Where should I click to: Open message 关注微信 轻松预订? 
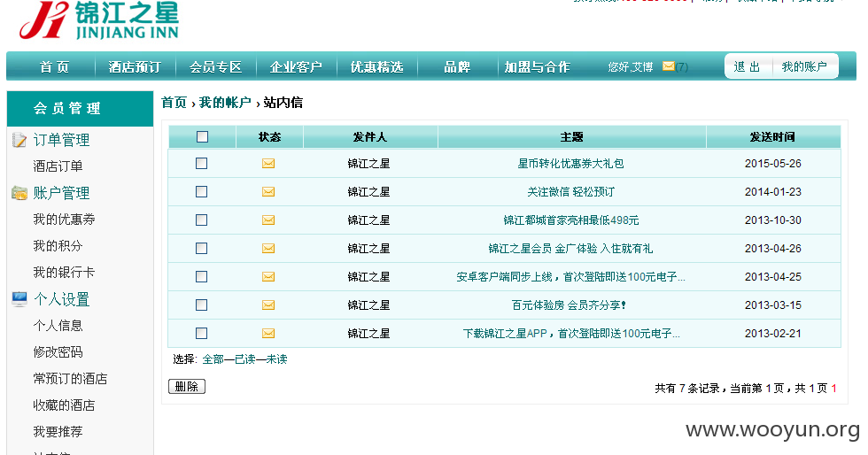click(570, 191)
